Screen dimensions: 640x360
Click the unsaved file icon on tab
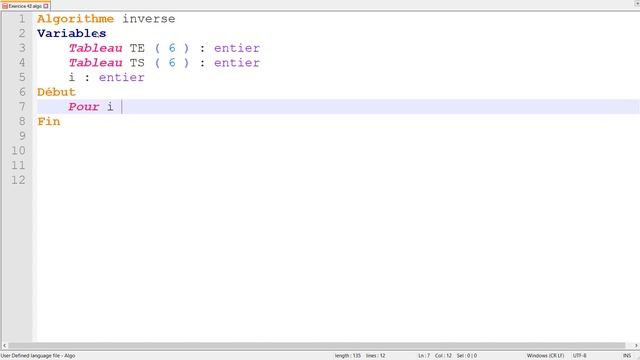pyautogui.click(x=5, y=6)
